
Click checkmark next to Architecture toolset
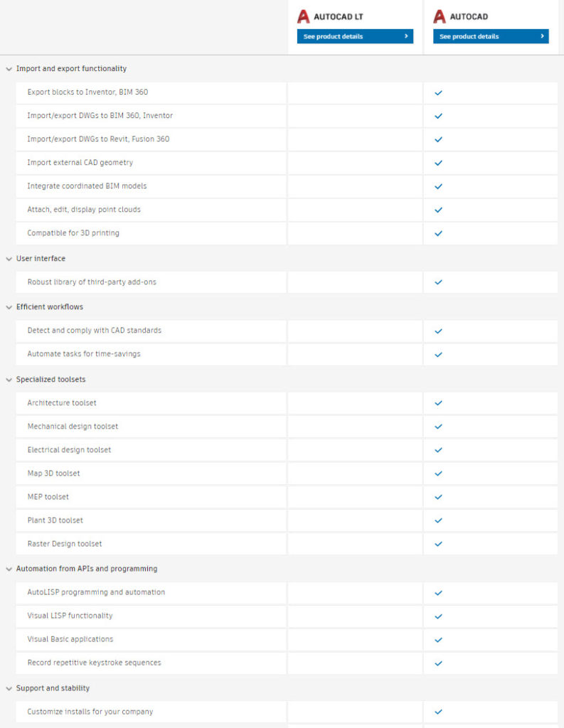438,403
